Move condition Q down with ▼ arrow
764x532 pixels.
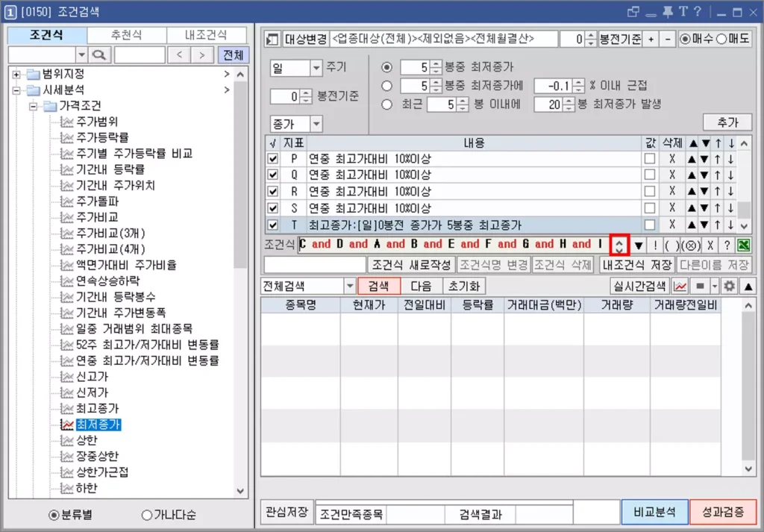704,175
